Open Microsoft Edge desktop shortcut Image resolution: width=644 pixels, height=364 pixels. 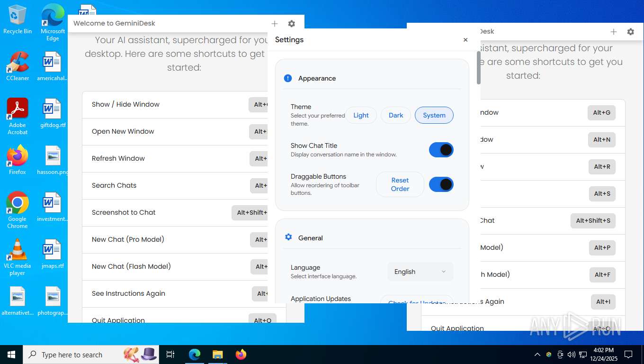coord(53,22)
